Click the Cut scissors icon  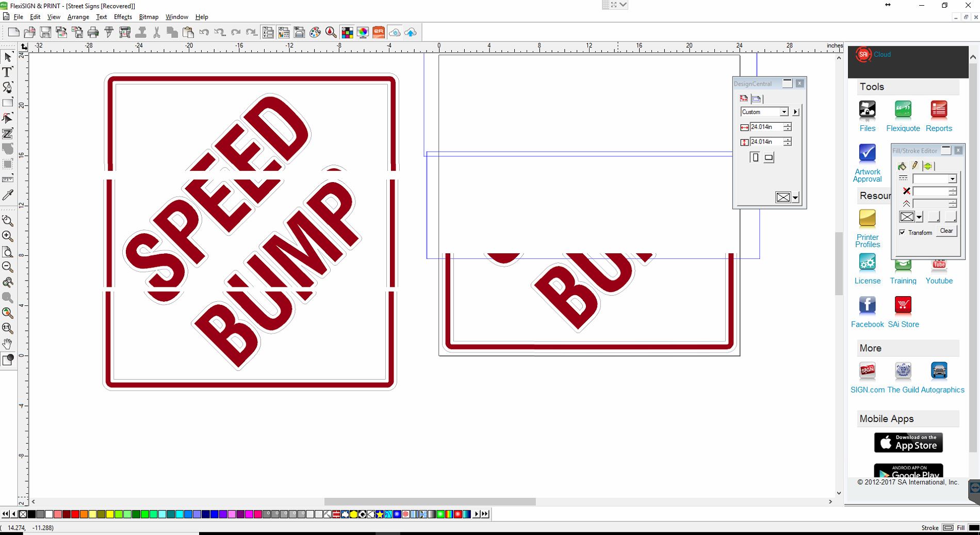(x=157, y=33)
